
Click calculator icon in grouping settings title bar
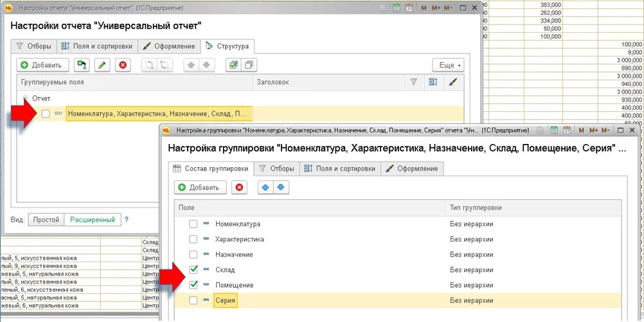click(x=554, y=130)
